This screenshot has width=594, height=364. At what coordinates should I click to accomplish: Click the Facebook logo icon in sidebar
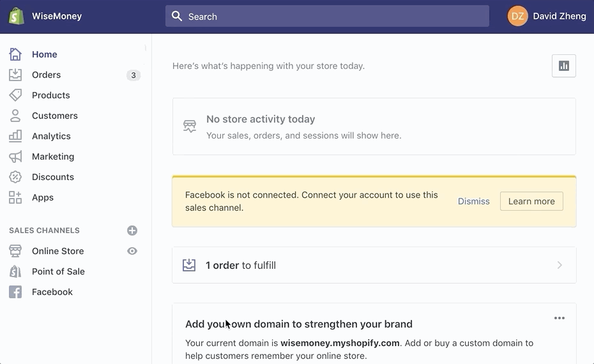tap(15, 292)
